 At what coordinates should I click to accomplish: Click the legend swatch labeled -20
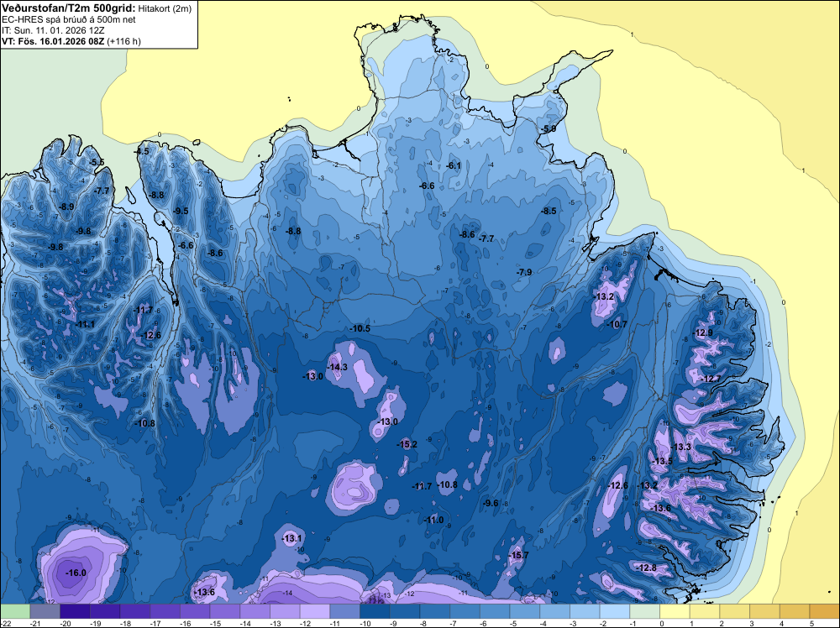75,611
